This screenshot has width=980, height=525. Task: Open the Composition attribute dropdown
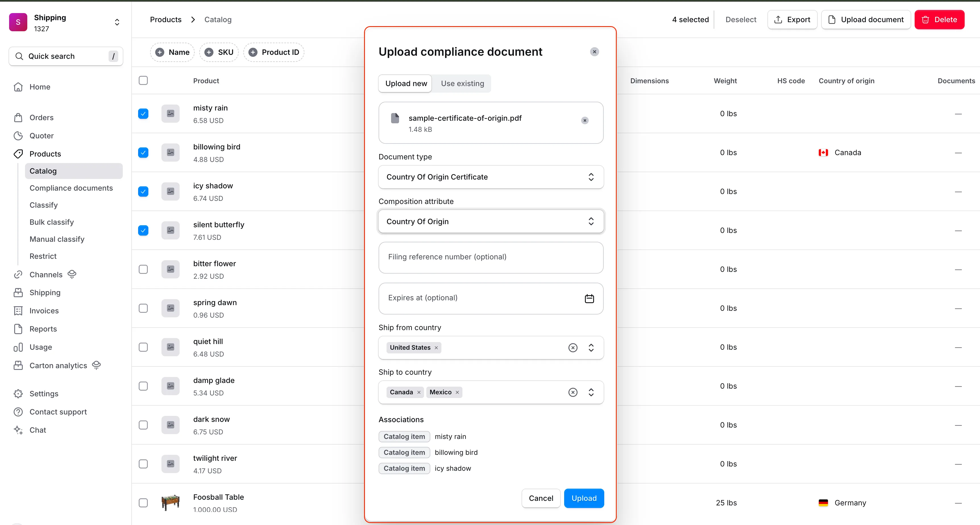pyautogui.click(x=491, y=221)
